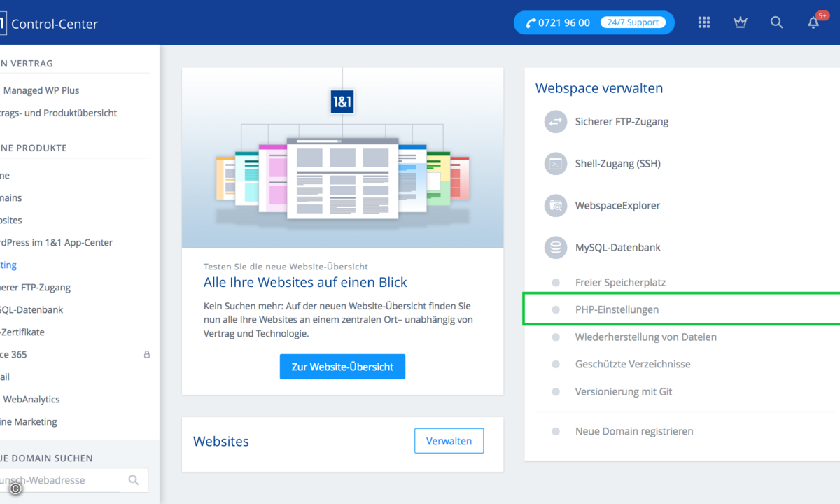This screenshot has height=504, width=840.
Task: Open Office 365 sidebar item
Action: [x=13, y=355]
